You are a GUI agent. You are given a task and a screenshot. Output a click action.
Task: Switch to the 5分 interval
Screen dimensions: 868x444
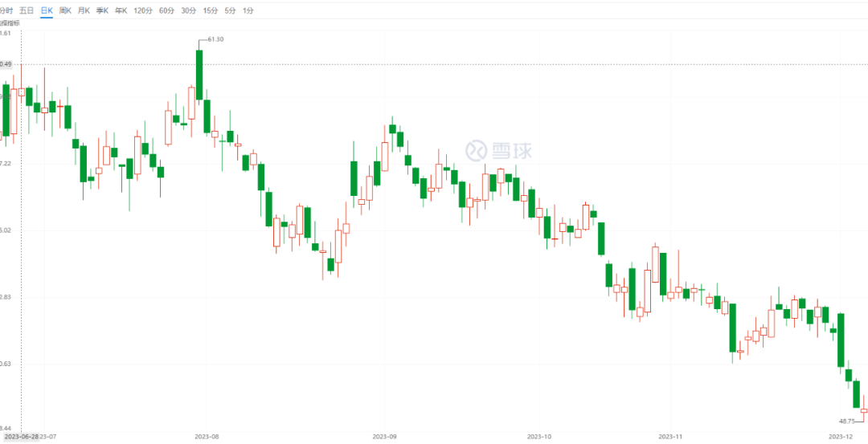point(230,10)
